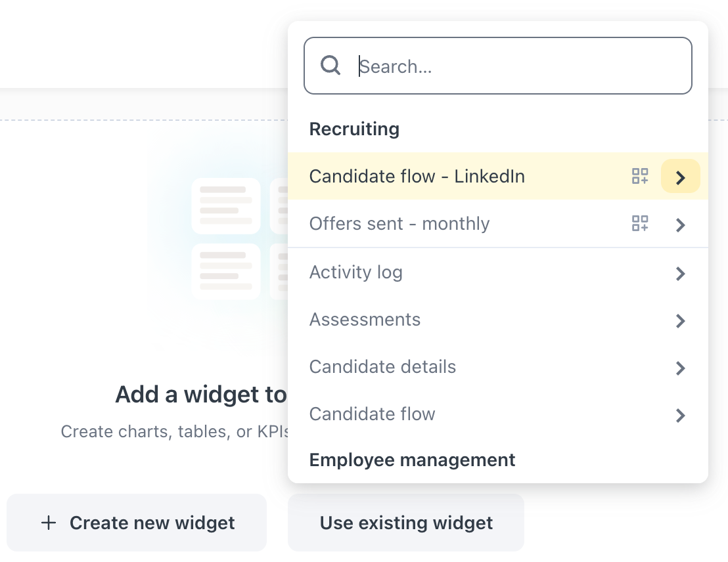This screenshot has width=728, height=562.
Task: Choose the Assessments list item
Action: [365, 320]
